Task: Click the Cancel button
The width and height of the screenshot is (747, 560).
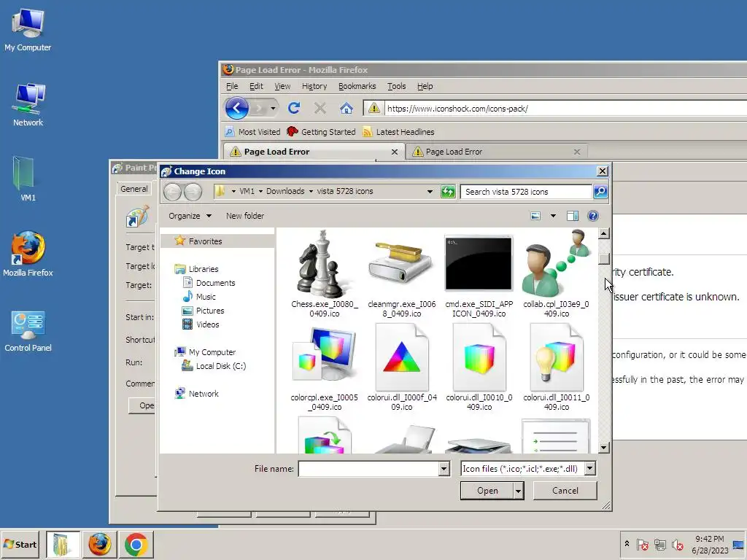Action: point(565,491)
